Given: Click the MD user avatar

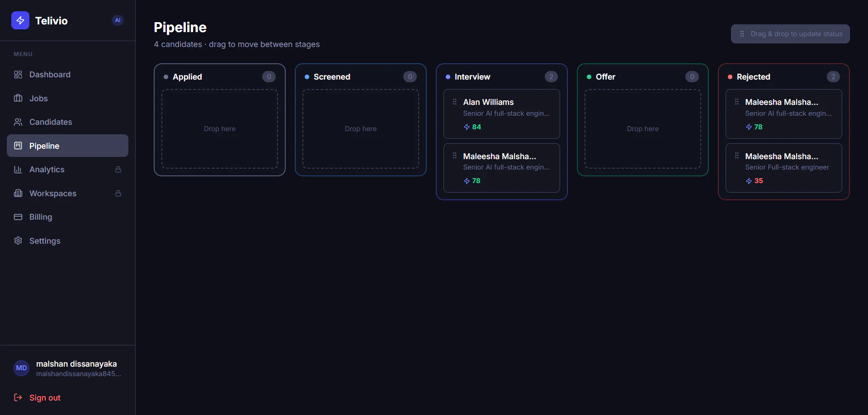Looking at the screenshot, I should [x=21, y=368].
